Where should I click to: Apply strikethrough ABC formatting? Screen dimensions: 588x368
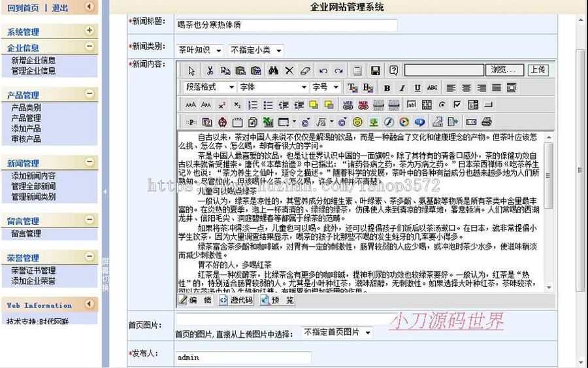pyautogui.click(x=432, y=88)
